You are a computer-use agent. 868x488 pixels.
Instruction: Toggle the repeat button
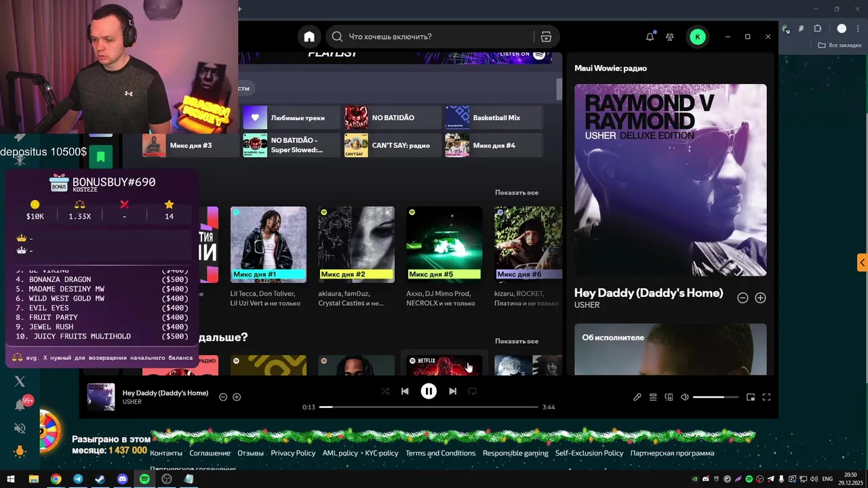pos(473,391)
